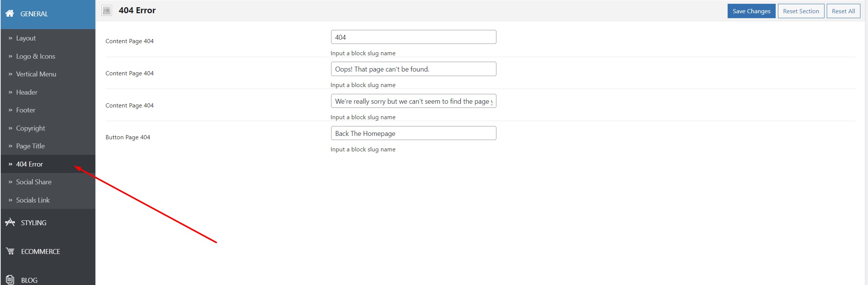Image resolution: width=868 pixels, height=285 pixels.
Task: Focus the 'We're really sorry' text field
Action: pos(413,101)
